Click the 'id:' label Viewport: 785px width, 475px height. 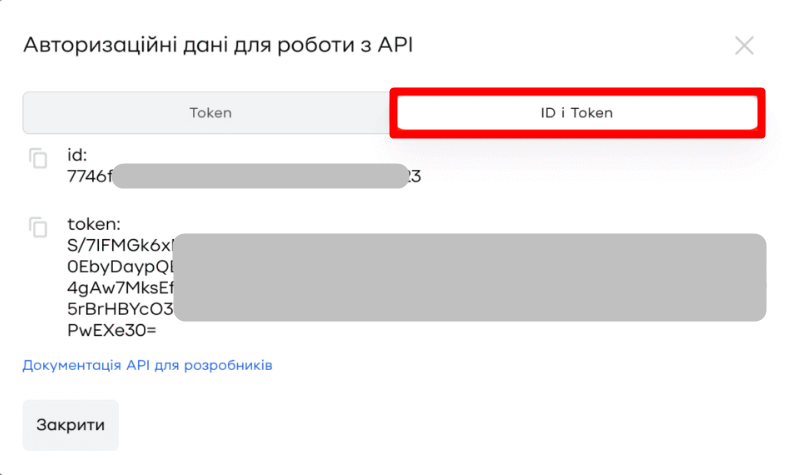coord(78,156)
